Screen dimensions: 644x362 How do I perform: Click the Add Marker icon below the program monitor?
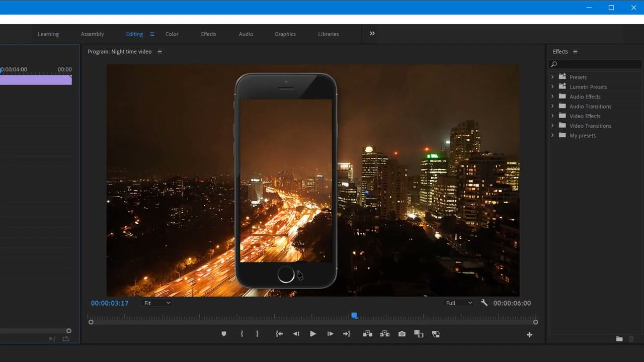pyautogui.click(x=223, y=333)
